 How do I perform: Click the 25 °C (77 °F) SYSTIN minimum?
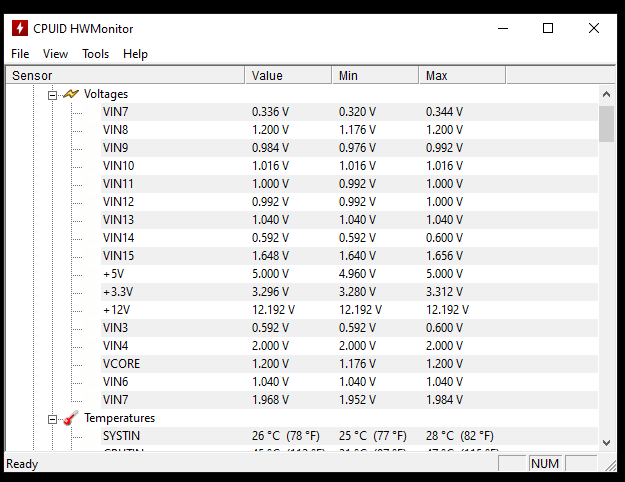point(373,436)
